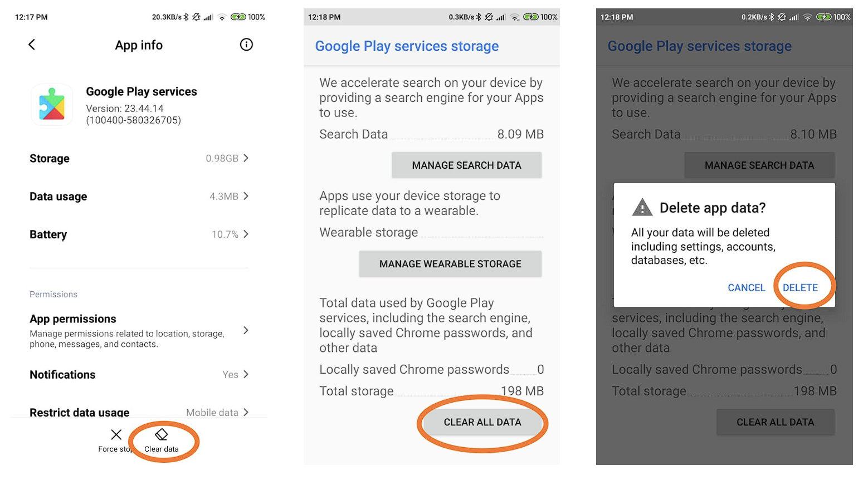Tap the Bluetooth icon in right phone's status bar
This screenshot has height=480, width=868.
[x=772, y=17]
